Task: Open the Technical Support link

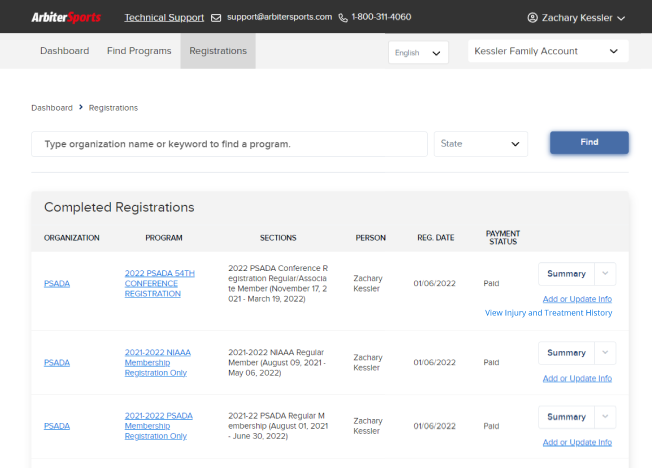Action: 164,17
